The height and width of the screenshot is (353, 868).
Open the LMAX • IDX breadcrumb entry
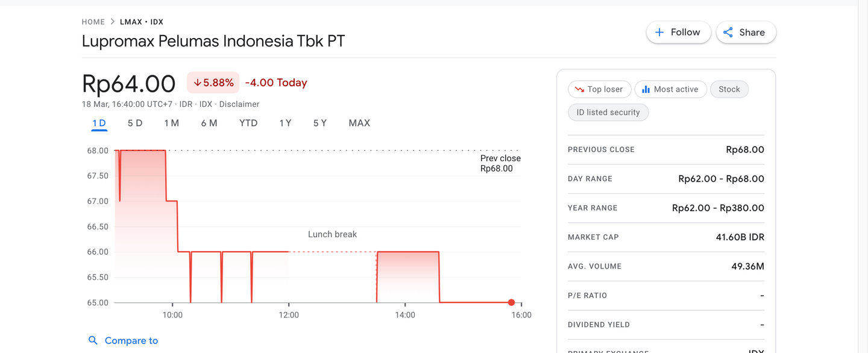point(142,21)
